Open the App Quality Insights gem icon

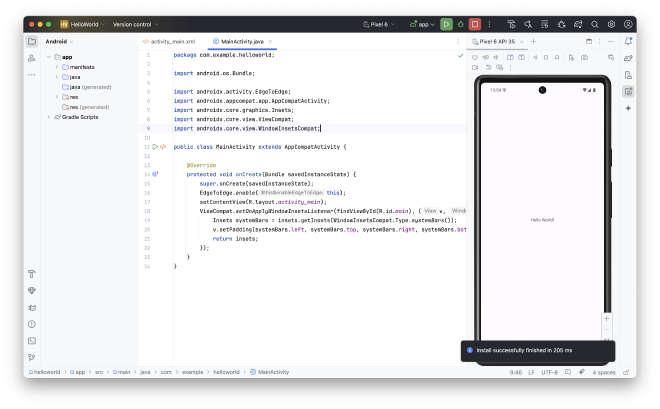point(32,290)
